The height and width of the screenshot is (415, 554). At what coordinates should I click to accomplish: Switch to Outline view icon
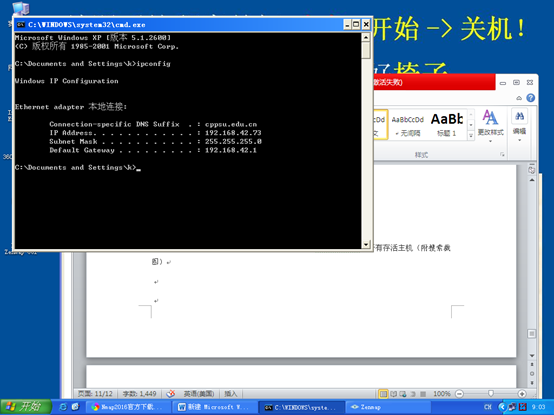[x=413, y=393]
